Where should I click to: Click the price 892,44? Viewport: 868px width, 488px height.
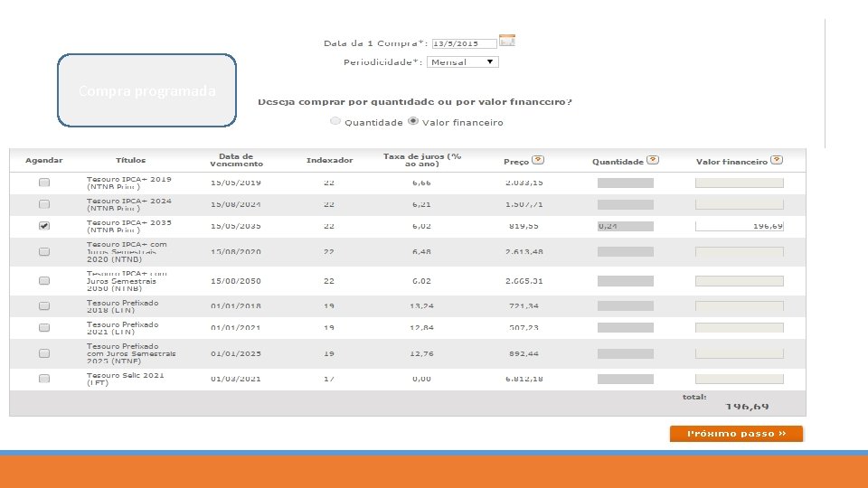(524, 353)
